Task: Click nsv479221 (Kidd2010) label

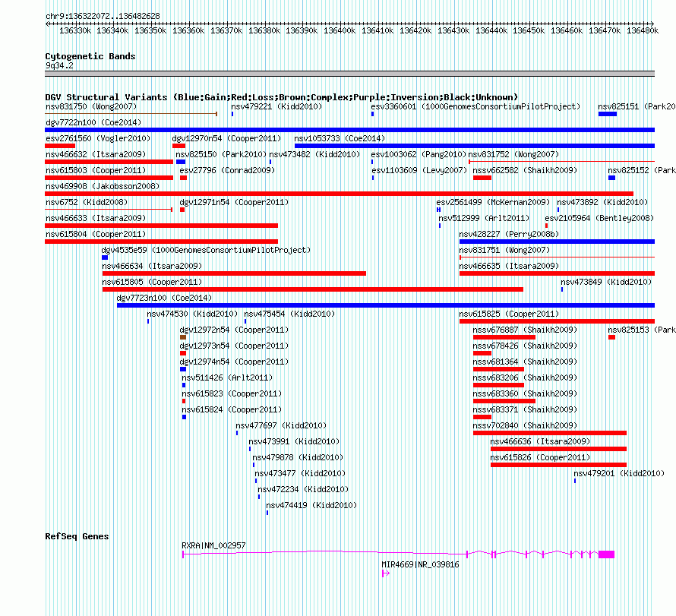Action: [x=276, y=106]
